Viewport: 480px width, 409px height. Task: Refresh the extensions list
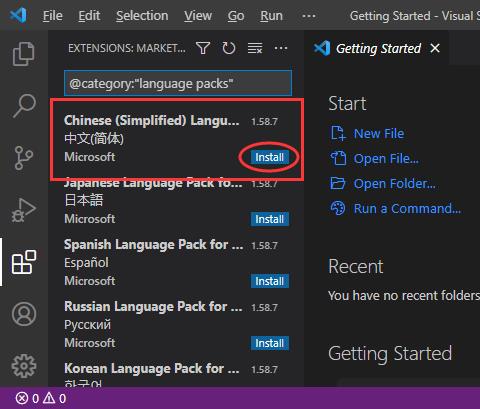click(229, 48)
